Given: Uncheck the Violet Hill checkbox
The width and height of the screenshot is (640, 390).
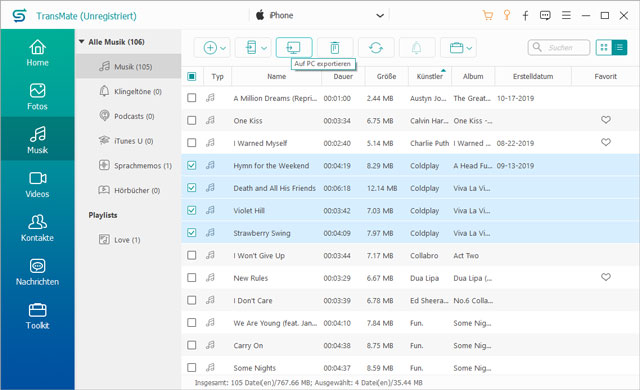Looking at the screenshot, I should 191,210.
